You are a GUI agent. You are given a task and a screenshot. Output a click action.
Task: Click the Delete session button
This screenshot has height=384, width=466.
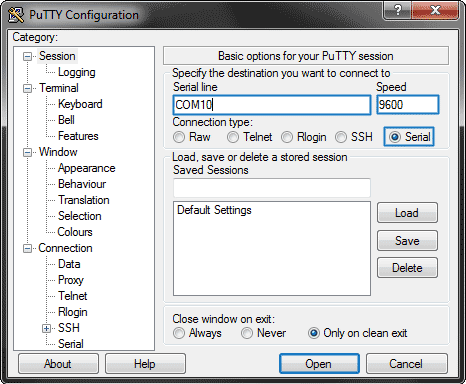407,268
